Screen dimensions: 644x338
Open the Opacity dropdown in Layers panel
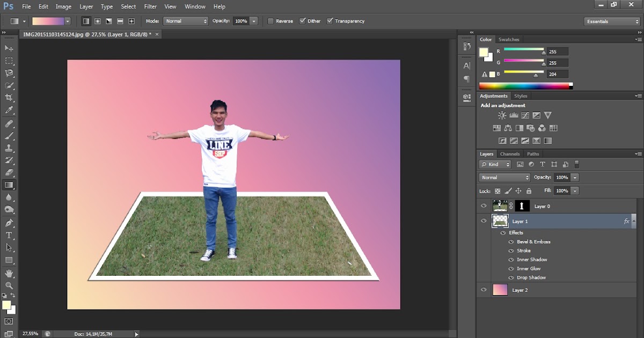(x=575, y=177)
